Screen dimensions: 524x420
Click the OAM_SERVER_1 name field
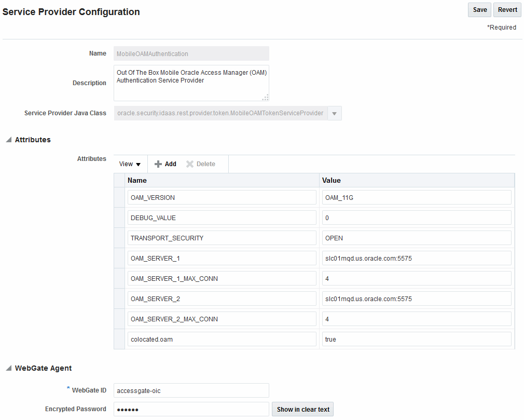(222, 258)
